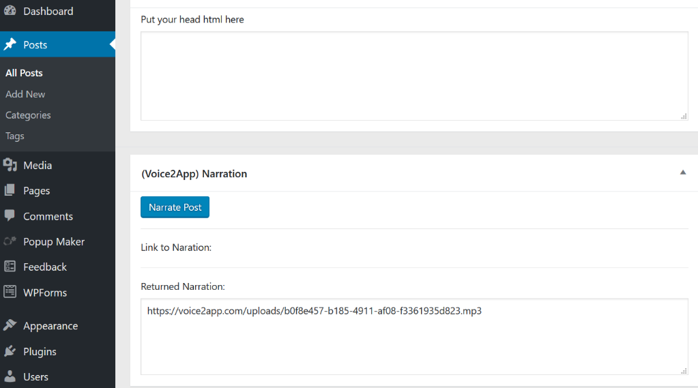This screenshot has height=388, width=698.
Task: Grab the head html textarea resize handle
Action: coord(684,116)
